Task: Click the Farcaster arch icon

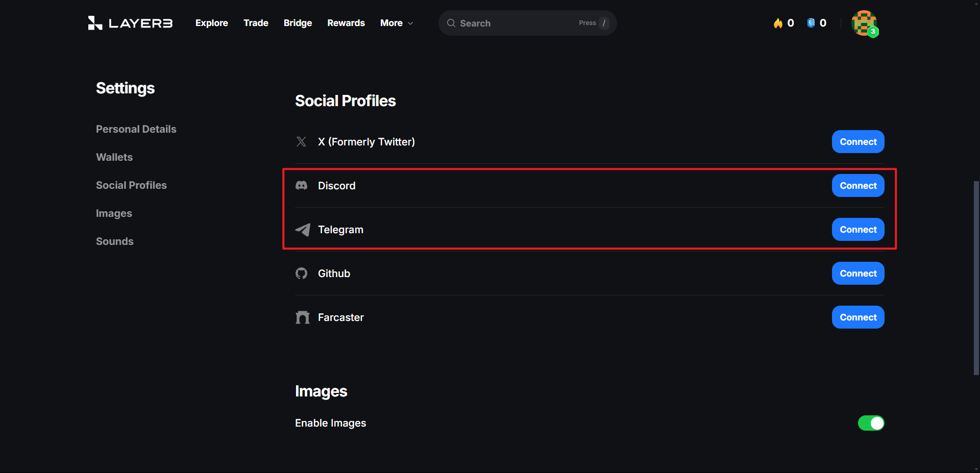Action: pyautogui.click(x=303, y=317)
